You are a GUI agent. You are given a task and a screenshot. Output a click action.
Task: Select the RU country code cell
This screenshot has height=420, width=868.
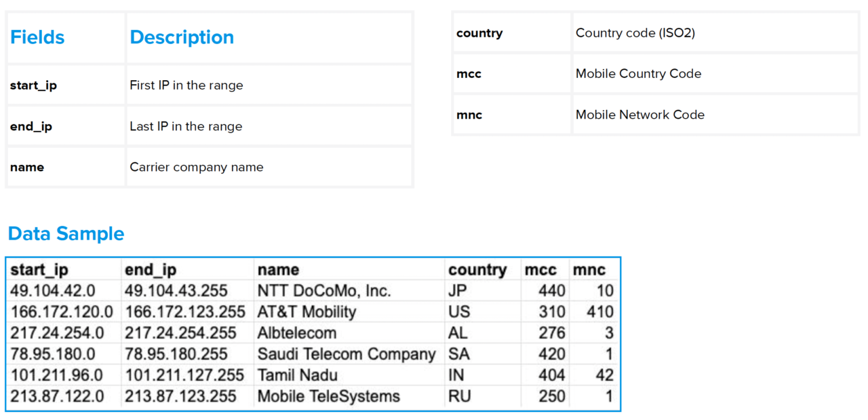pos(459,396)
